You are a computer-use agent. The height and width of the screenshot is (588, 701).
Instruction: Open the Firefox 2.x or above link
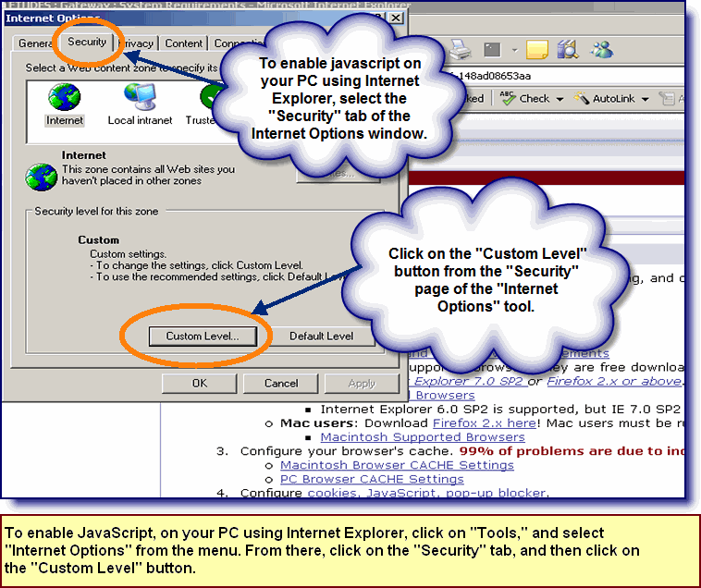[614, 381]
